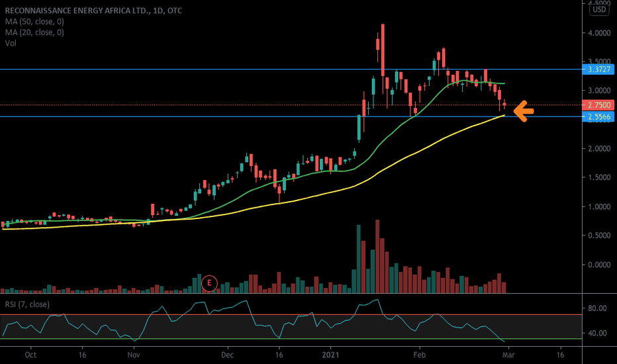The height and width of the screenshot is (364, 617).
Task: Open the USD currency selector
Action: tap(599, 9)
